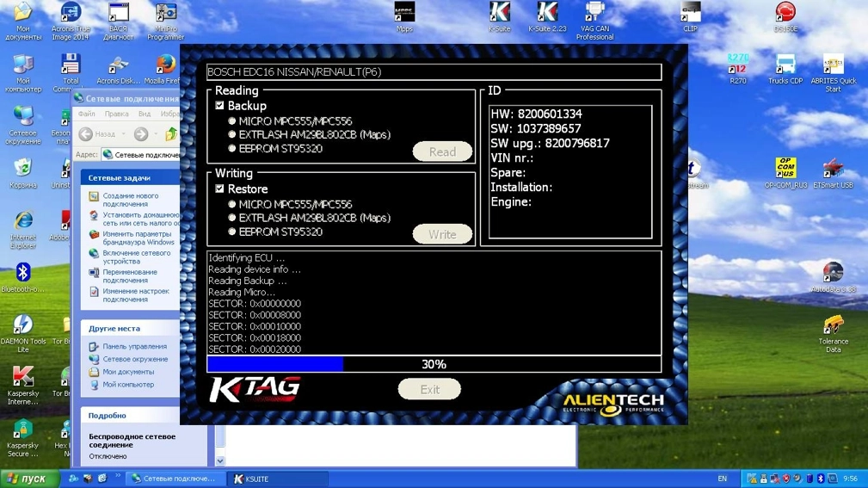Open the Назад button history dropdown arrow
The height and width of the screenshot is (488, 868).
tap(123, 134)
